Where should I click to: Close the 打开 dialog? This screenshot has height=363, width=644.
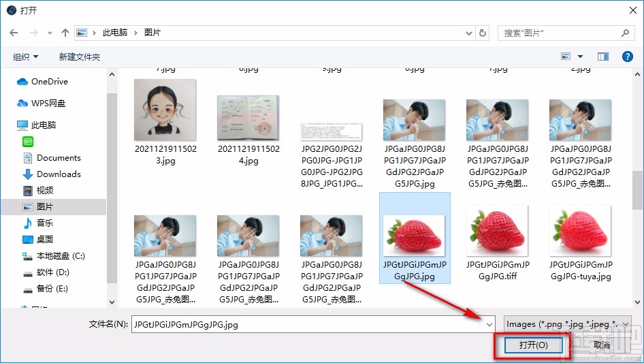[x=633, y=10]
